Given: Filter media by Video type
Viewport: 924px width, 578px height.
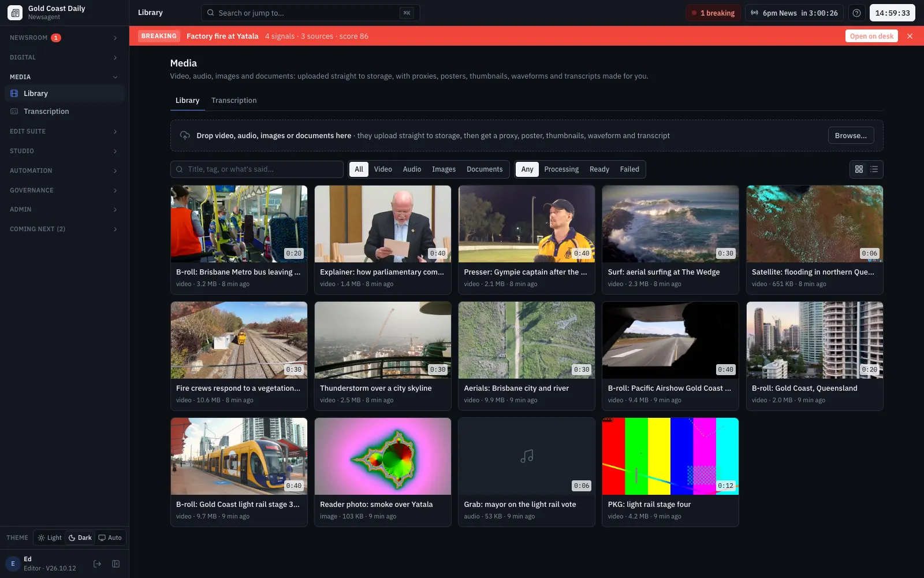Looking at the screenshot, I should click(383, 169).
